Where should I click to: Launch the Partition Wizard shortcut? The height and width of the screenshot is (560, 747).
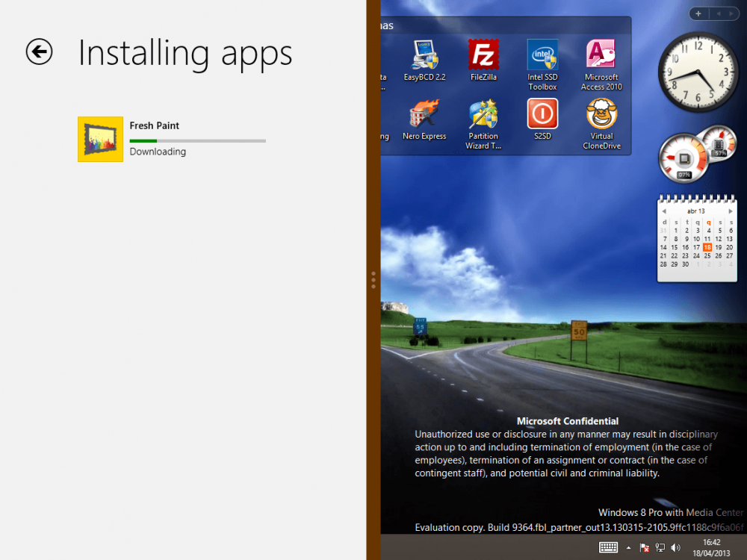tap(483, 124)
